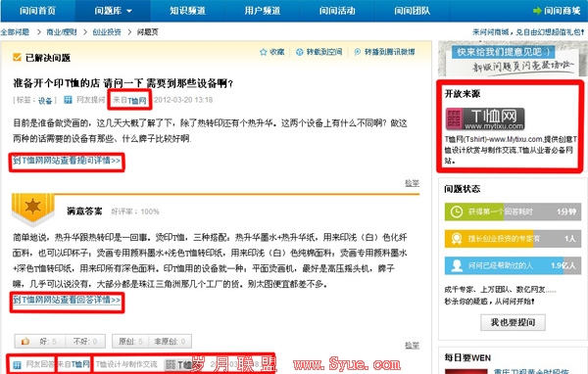Click the timestamp 2012-03-20 13:18
Image resolution: width=588 pixels, height=374 pixels.
click(x=183, y=100)
